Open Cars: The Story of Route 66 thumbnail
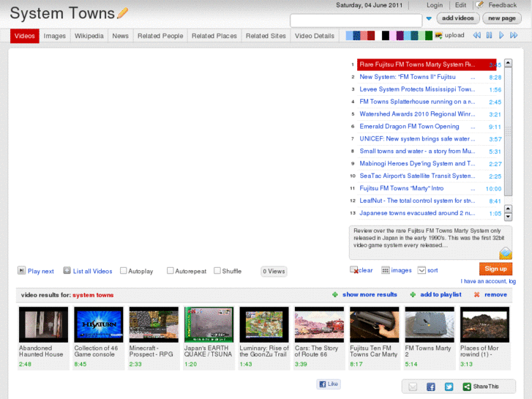 pyautogui.click(x=319, y=324)
